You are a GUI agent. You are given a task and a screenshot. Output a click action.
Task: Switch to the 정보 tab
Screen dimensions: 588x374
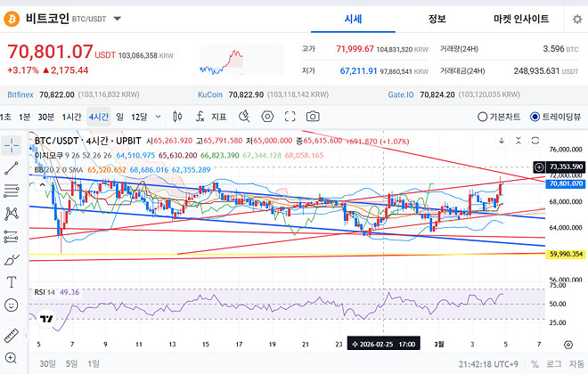pos(437,19)
